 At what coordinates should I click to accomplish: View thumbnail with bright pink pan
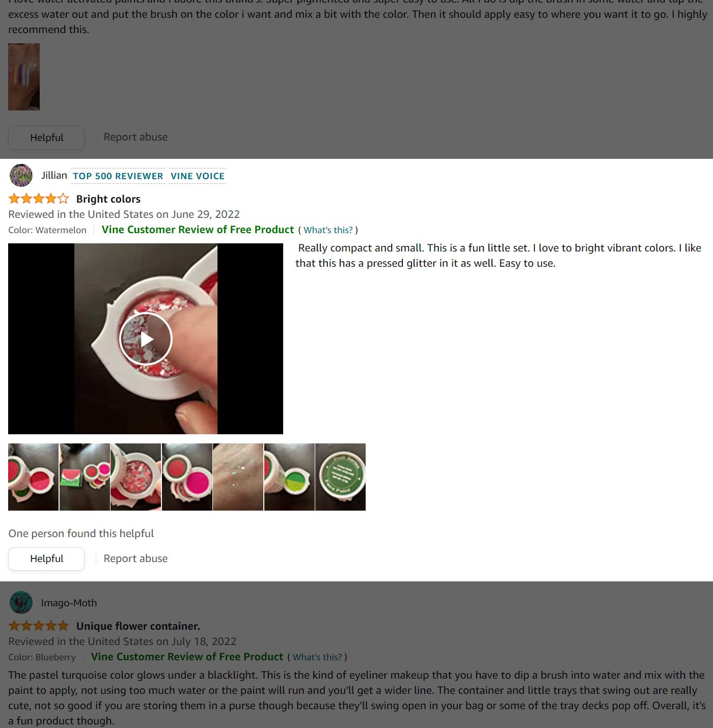(x=187, y=477)
